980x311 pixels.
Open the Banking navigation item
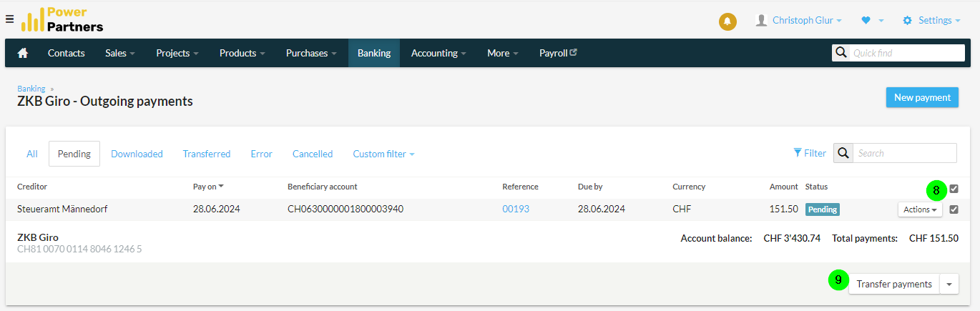click(374, 53)
